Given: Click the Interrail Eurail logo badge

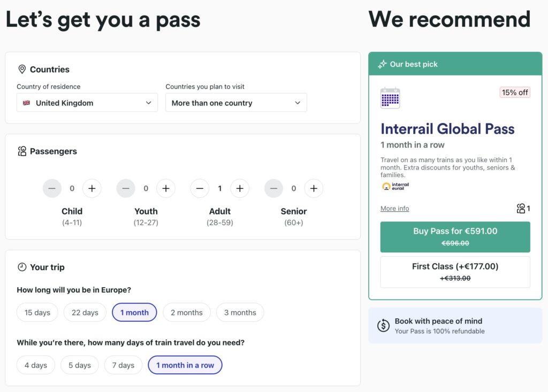Looking at the screenshot, I should (394, 186).
